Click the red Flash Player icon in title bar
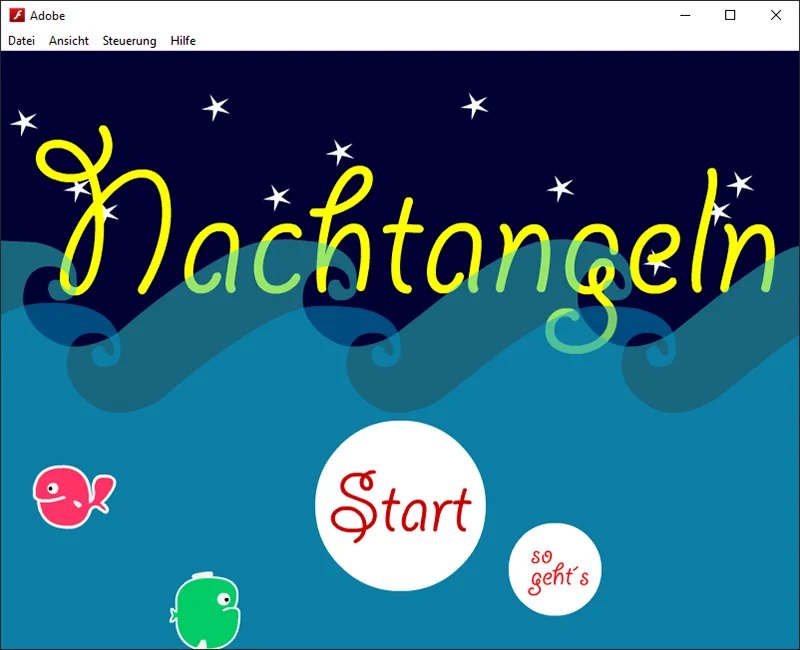Image resolution: width=800 pixels, height=650 pixels. pyautogui.click(x=16, y=15)
